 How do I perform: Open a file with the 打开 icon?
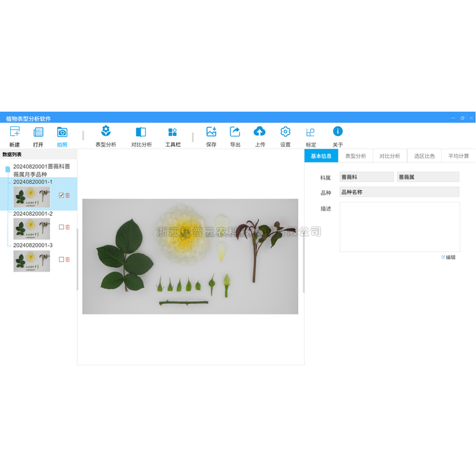pyautogui.click(x=38, y=132)
